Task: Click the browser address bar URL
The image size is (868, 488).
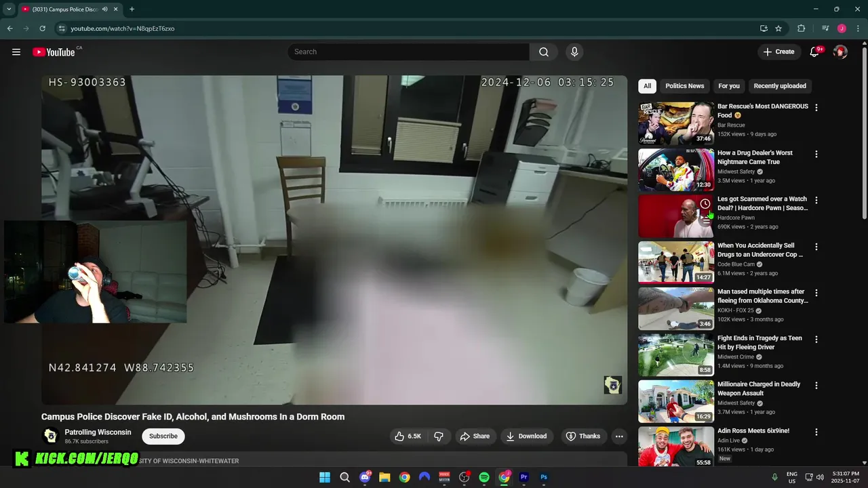Action: 123,28
